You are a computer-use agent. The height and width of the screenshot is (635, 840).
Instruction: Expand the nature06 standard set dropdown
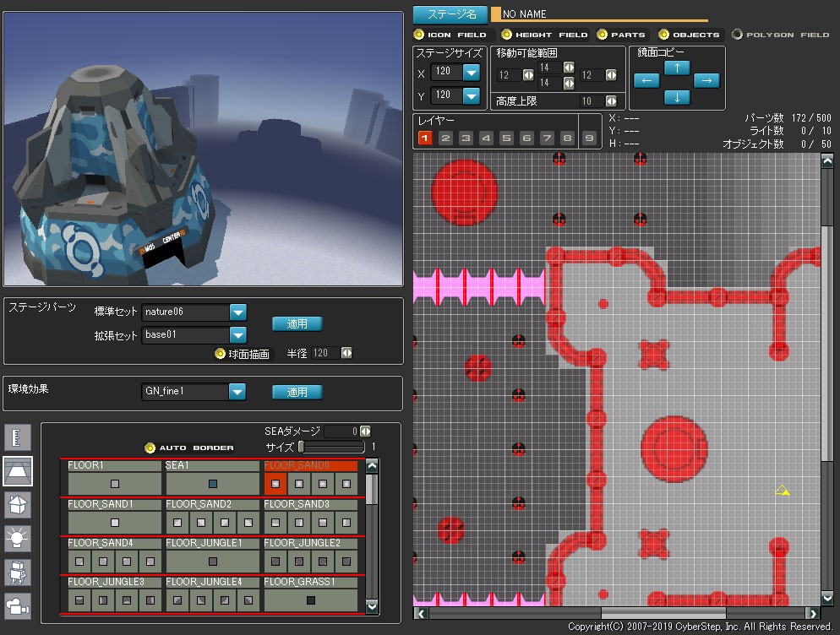point(237,312)
